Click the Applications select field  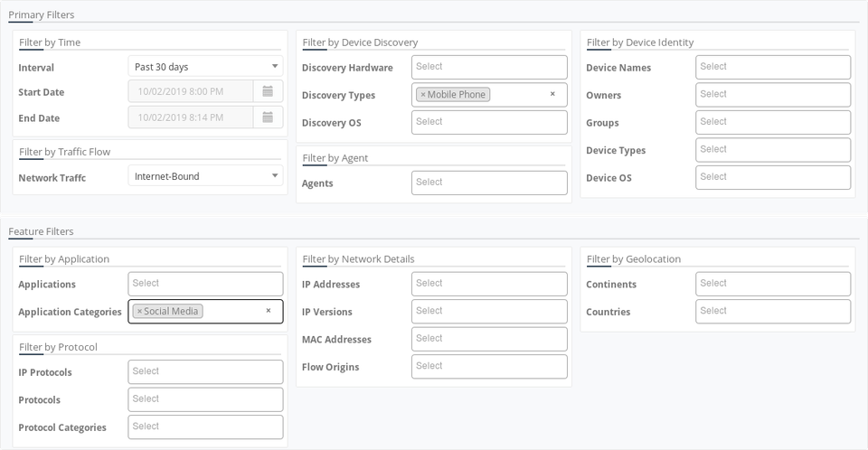pyautogui.click(x=205, y=284)
